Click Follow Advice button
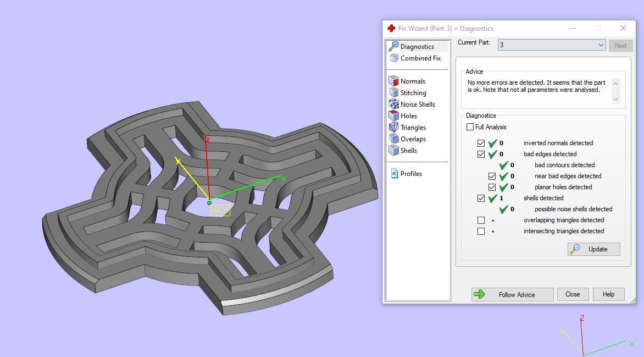 point(512,294)
